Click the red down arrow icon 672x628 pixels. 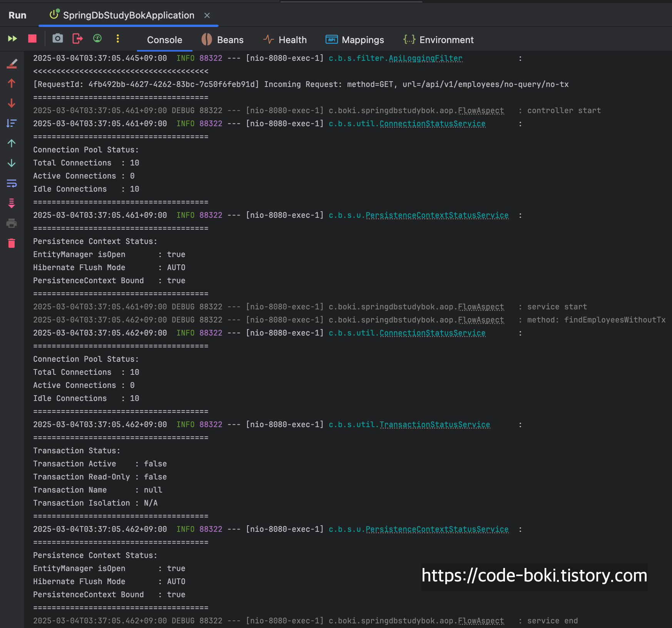pyautogui.click(x=12, y=103)
